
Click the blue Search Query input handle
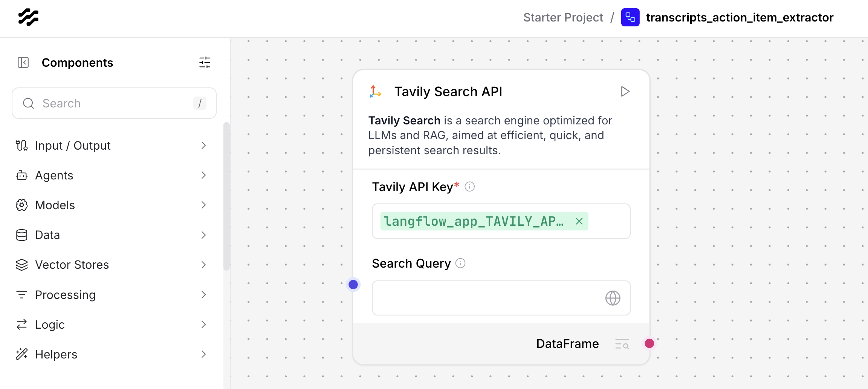(353, 285)
